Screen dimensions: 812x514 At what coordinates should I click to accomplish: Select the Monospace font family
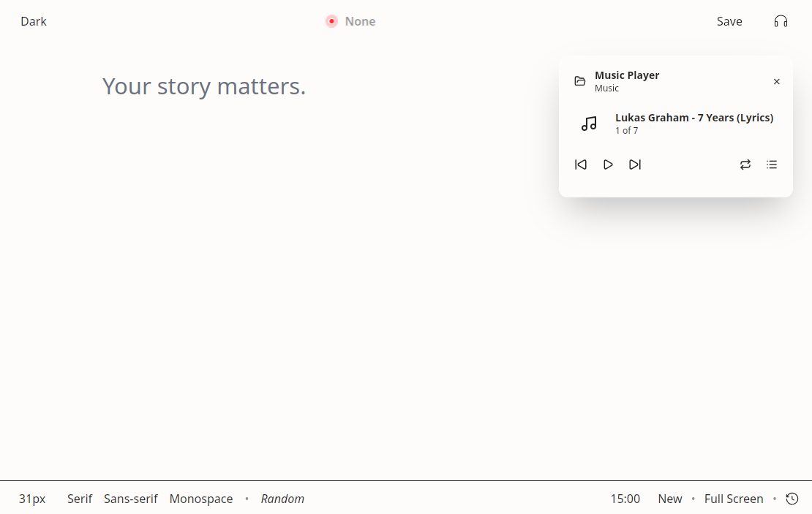(201, 499)
